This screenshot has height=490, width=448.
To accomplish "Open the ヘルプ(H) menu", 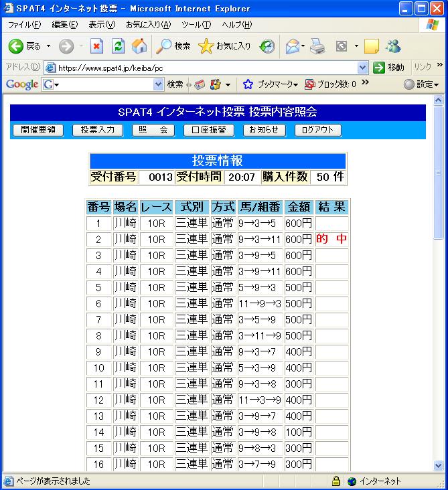I will point(236,25).
